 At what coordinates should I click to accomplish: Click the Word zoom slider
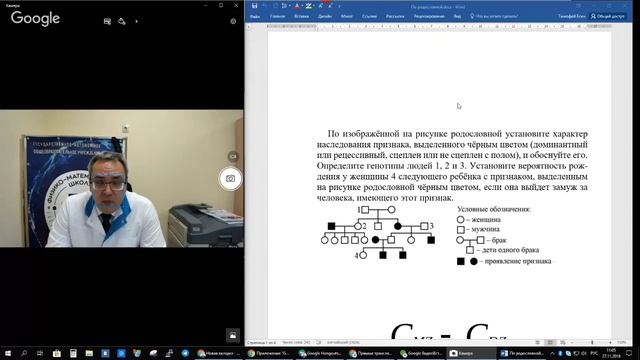coord(592,342)
